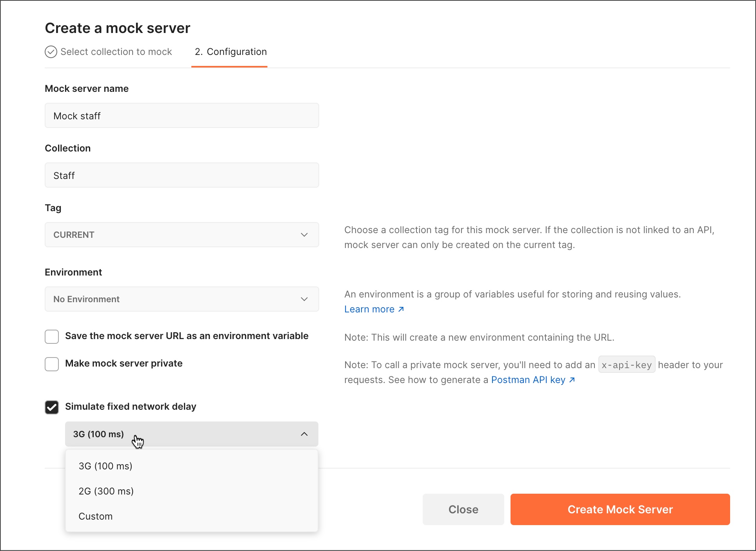Screen dimensions: 756x551
Task: Select 2G (300 ms) network delay option
Action: point(106,491)
